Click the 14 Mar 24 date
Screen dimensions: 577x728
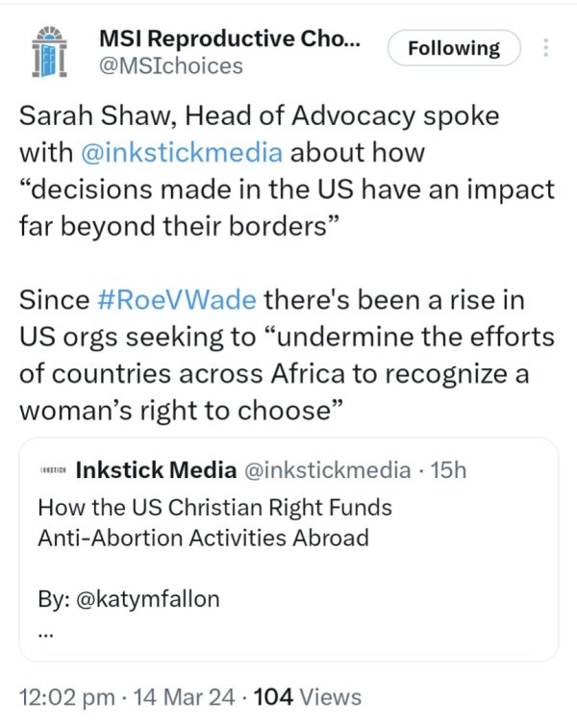[x=184, y=696]
